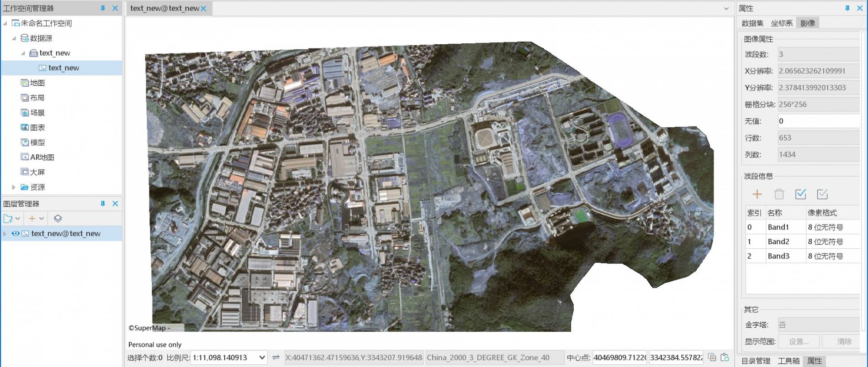The height and width of the screenshot is (367, 868).
Task: Close the workspace manager panel
Action: pos(115,8)
